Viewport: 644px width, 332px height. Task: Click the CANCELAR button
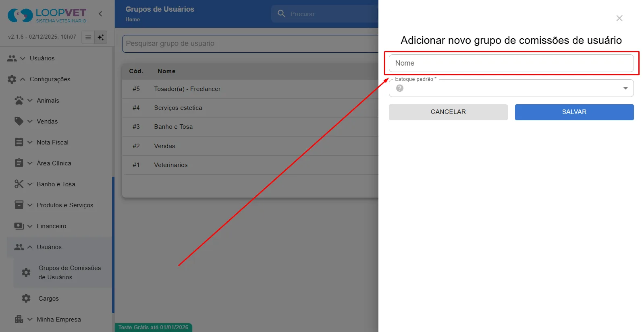448,112
